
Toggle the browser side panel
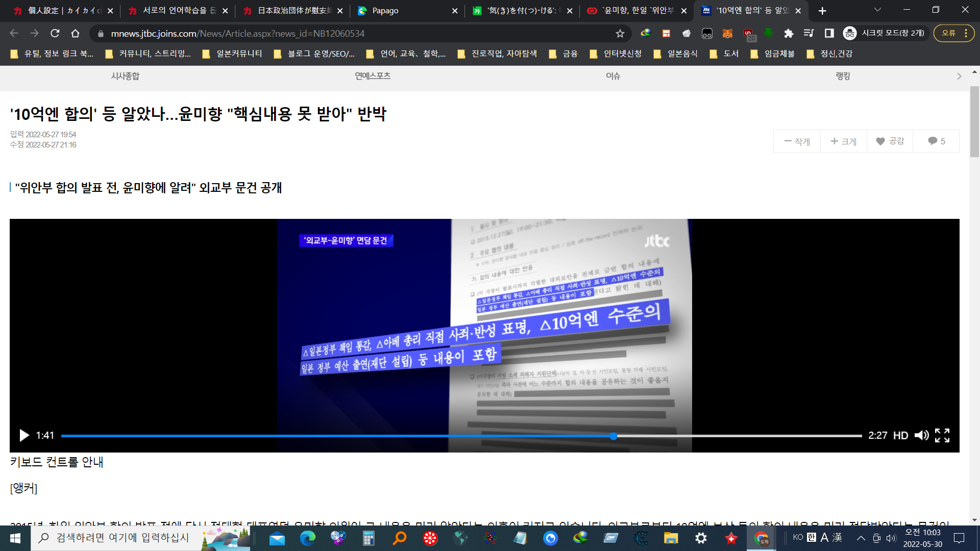829,34
